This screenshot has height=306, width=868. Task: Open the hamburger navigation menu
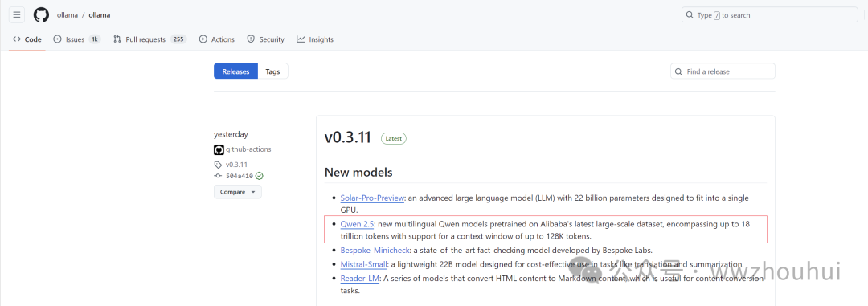(x=17, y=15)
